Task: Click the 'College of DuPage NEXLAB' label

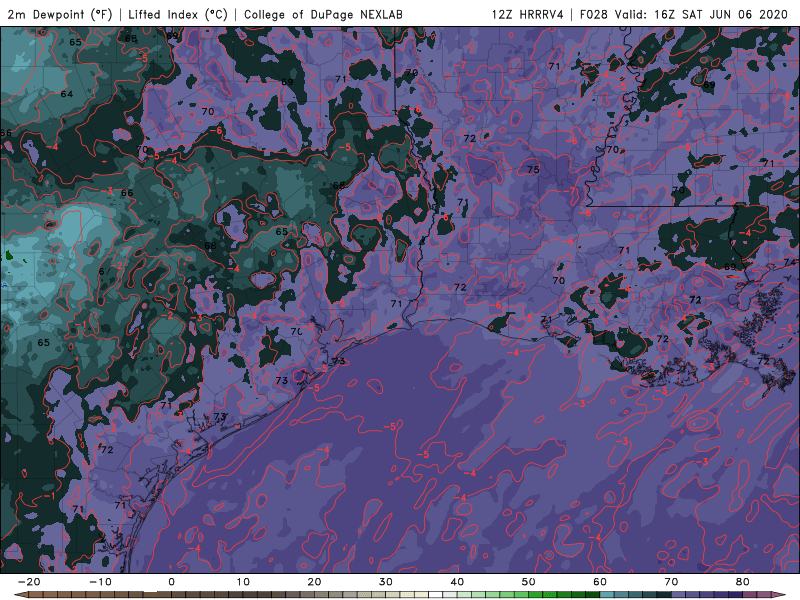Action: (x=323, y=14)
